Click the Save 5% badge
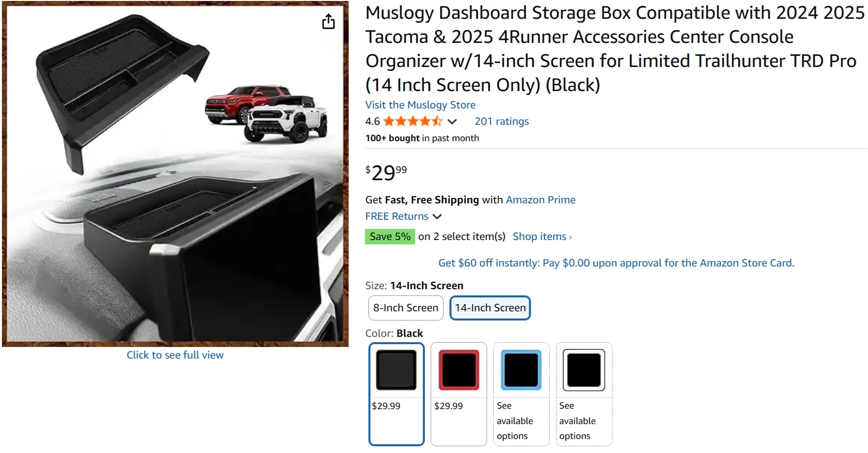This screenshot has height=453, width=868. pyautogui.click(x=390, y=237)
